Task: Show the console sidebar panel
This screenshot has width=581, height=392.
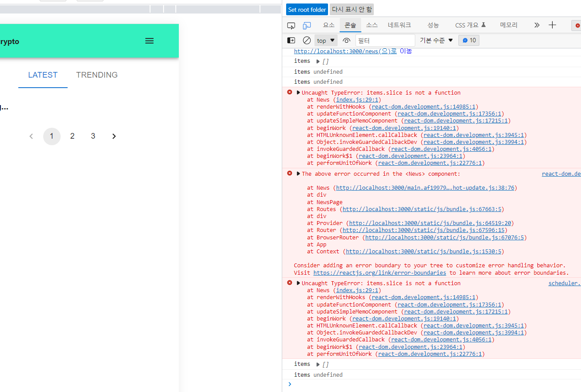Action: tap(291, 40)
